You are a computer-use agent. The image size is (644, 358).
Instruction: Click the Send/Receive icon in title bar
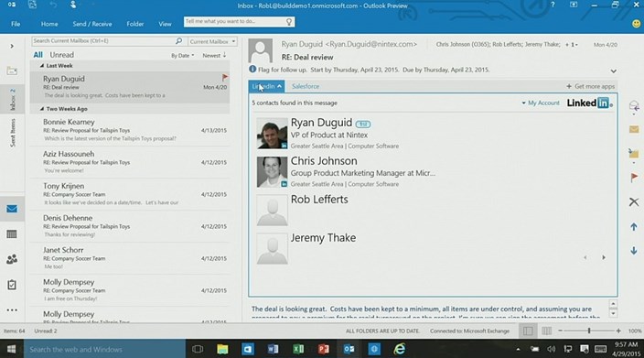point(32,5)
